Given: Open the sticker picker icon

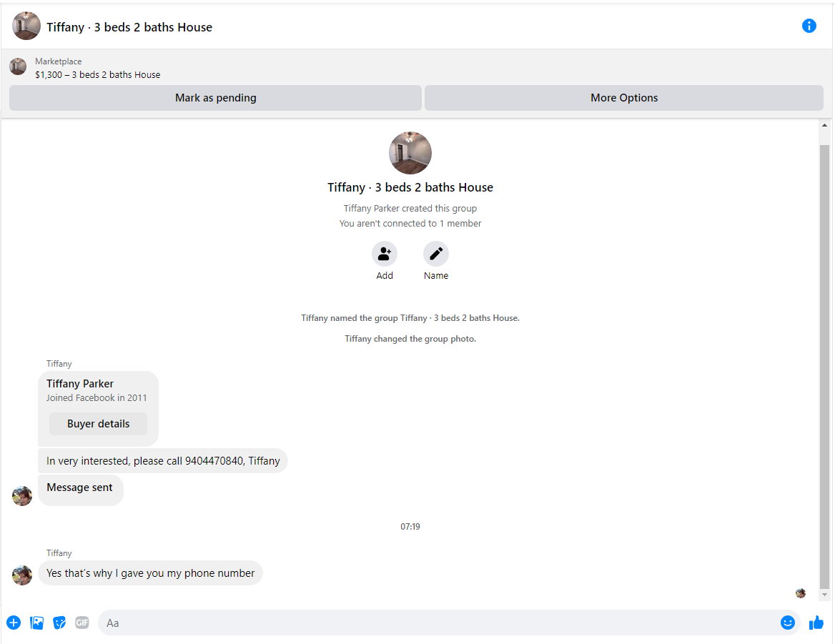Looking at the screenshot, I should coord(60,623).
